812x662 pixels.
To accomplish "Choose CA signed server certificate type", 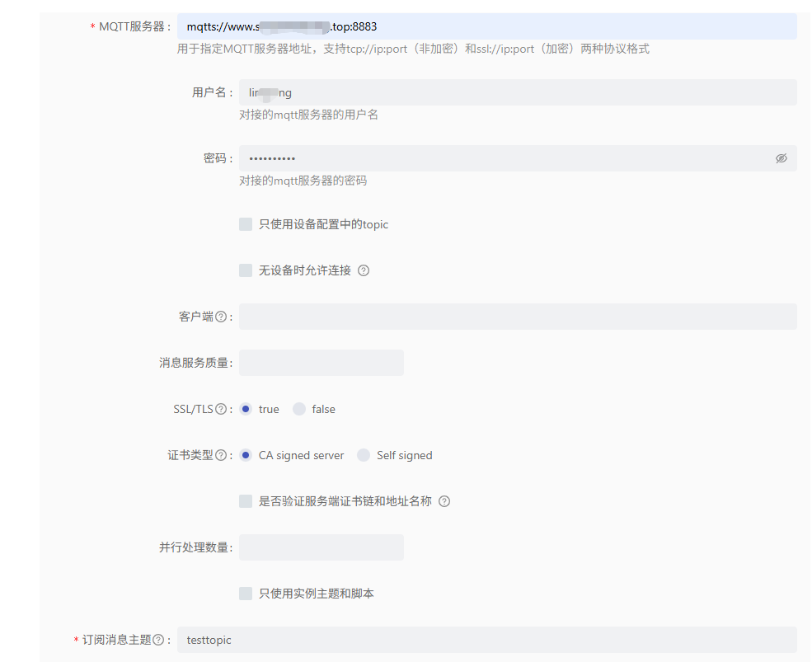I will pos(246,455).
